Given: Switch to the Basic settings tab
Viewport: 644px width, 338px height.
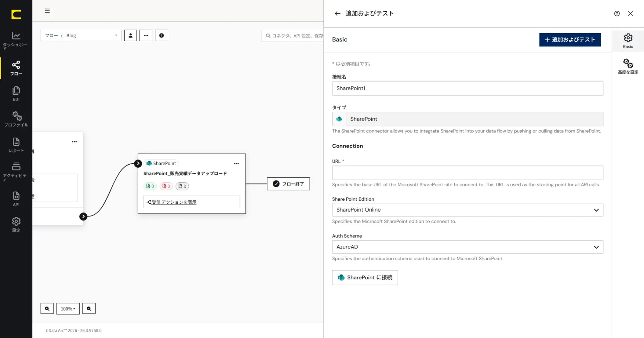Looking at the screenshot, I should pos(628,40).
